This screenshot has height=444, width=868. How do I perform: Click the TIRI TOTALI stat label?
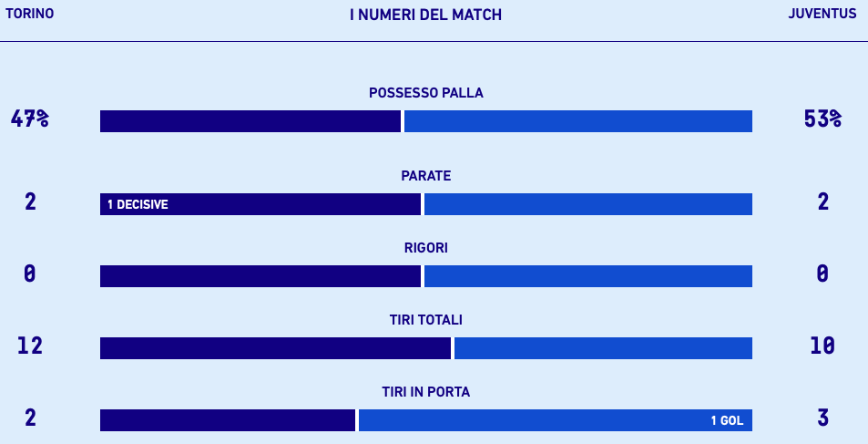click(x=425, y=320)
